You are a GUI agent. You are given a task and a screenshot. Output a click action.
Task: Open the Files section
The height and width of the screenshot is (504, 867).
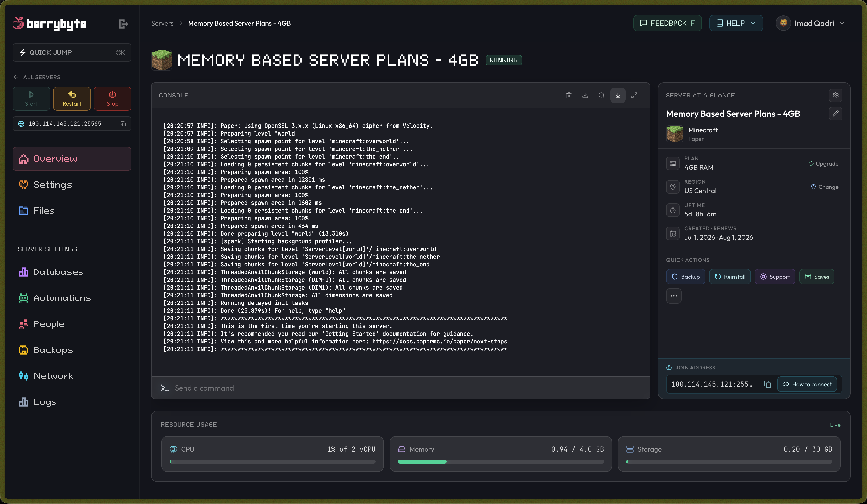[72, 211]
